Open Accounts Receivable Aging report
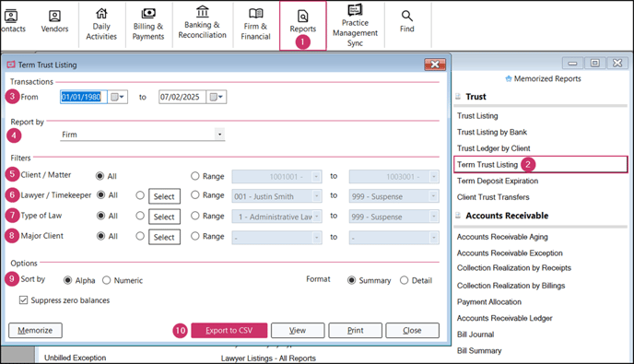This screenshot has width=634, height=364. (x=502, y=237)
